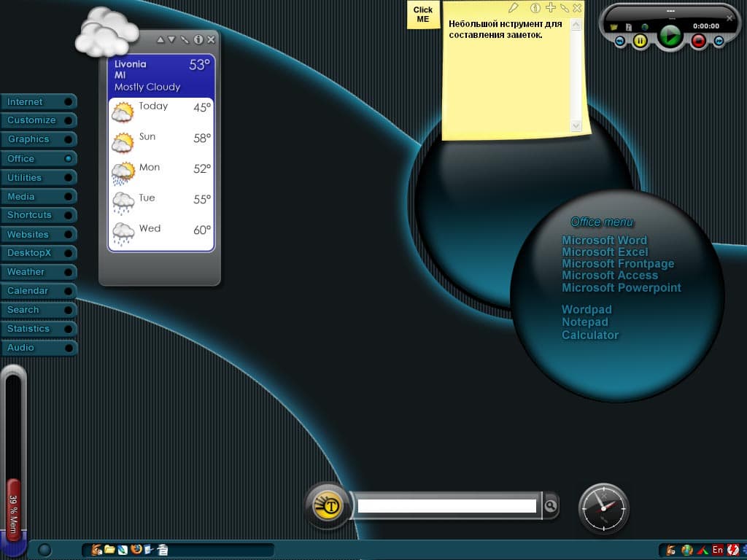
Task: Open the weather widget info icon
Action: (x=198, y=39)
